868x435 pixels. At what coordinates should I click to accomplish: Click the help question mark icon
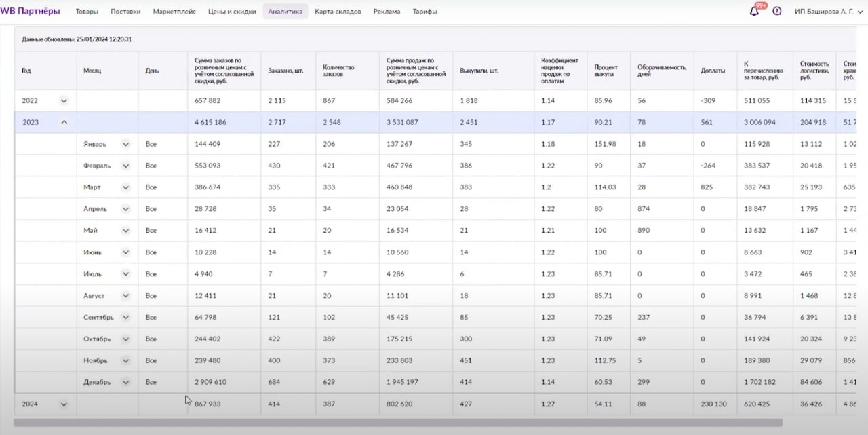[777, 11]
